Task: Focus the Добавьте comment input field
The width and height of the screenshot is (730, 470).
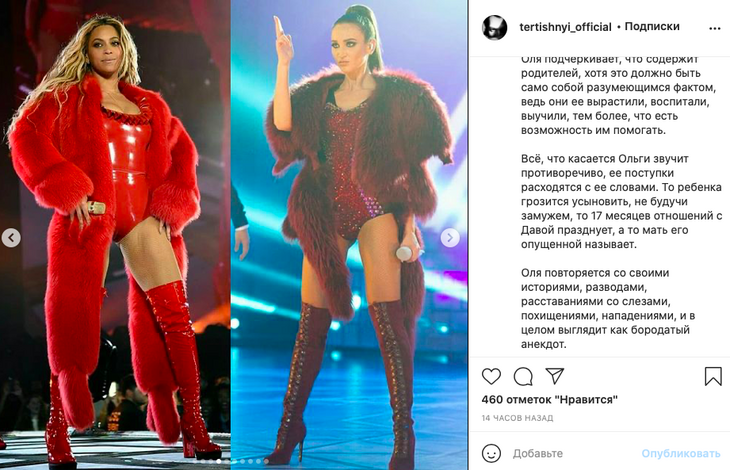Action: tap(573, 453)
